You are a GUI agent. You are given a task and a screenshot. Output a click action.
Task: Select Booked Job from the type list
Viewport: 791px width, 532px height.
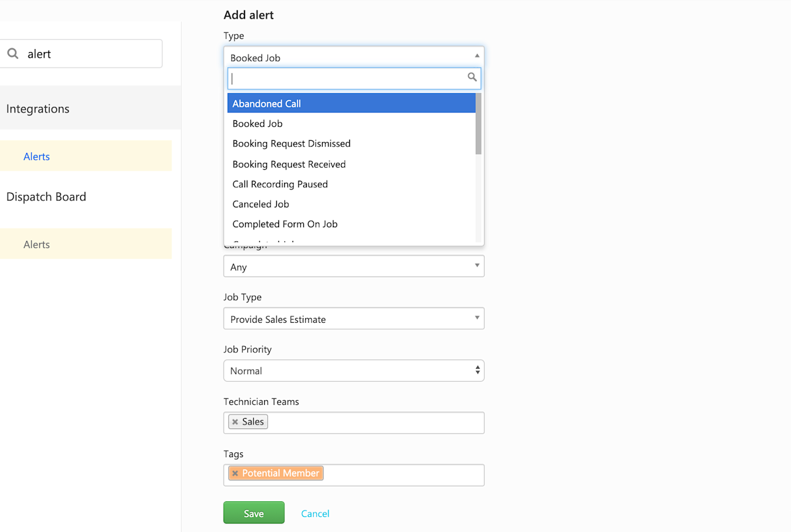coord(257,123)
